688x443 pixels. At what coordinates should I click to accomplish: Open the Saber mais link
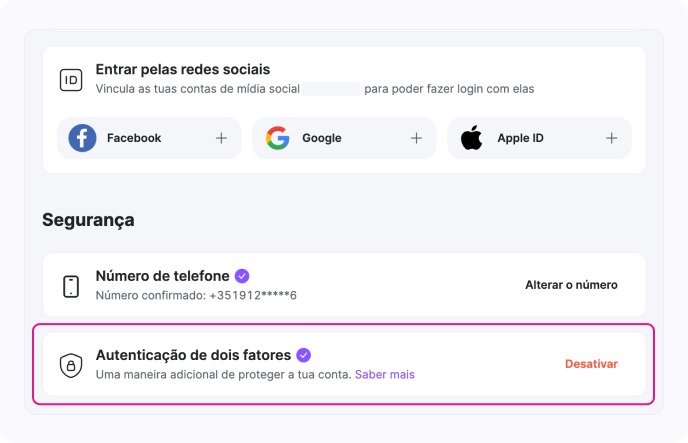coord(385,375)
